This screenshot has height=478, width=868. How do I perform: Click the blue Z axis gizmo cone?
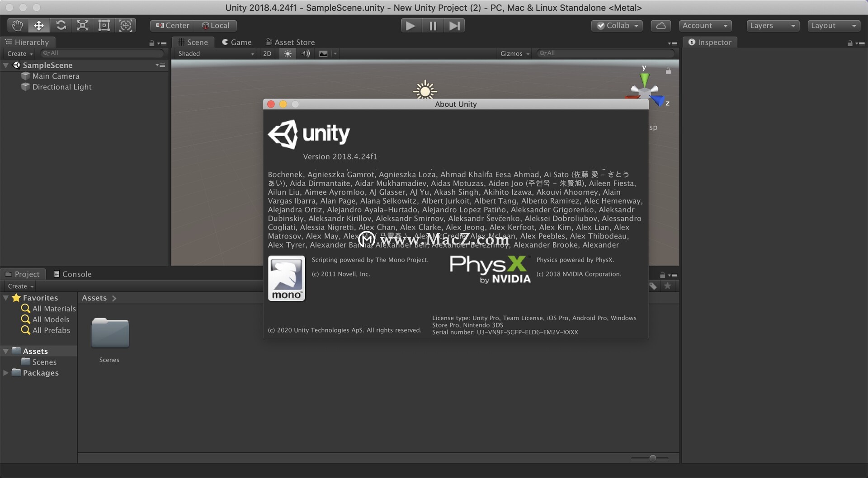(657, 99)
